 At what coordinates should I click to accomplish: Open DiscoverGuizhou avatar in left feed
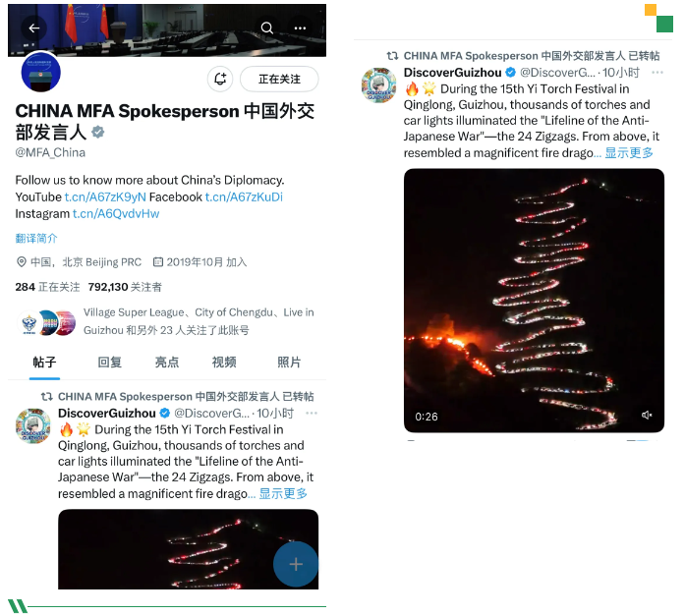[x=33, y=425]
